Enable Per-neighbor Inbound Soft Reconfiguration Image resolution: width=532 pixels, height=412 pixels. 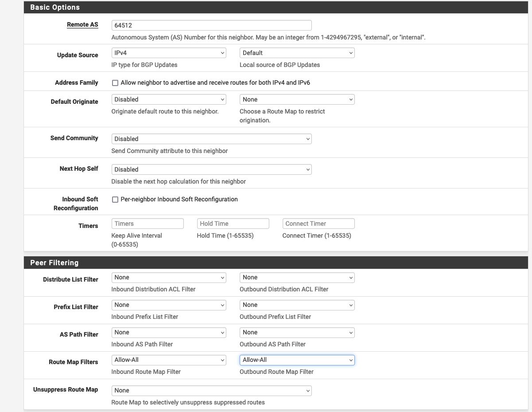coord(115,199)
